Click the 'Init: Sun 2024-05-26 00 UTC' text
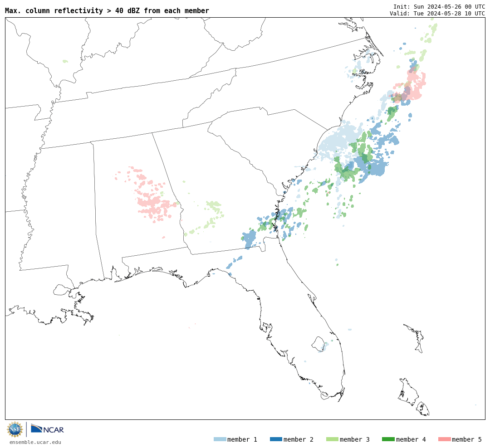490x448 pixels. [439, 6]
